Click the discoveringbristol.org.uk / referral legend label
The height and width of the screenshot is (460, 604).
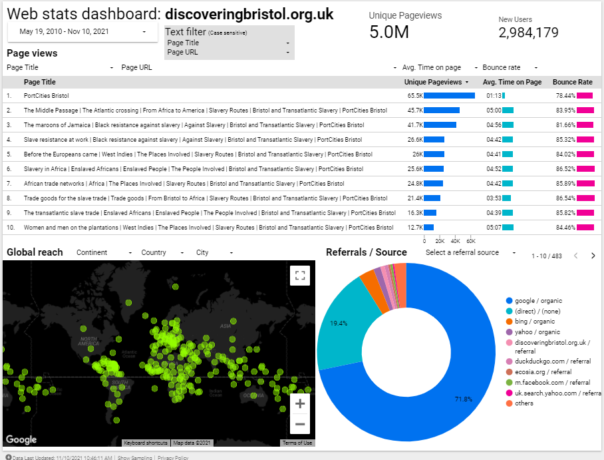pyautogui.click(x=553, y=347)
